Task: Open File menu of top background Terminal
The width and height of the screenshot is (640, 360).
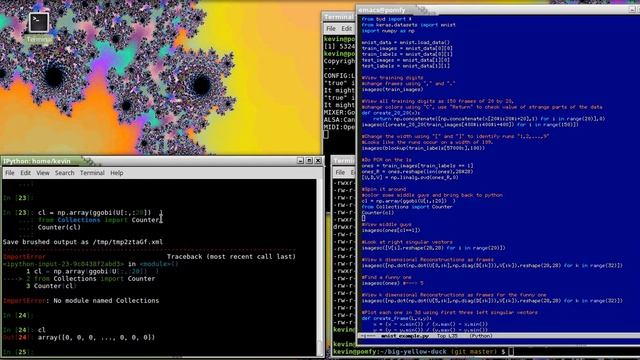Action: pos(331,29)
